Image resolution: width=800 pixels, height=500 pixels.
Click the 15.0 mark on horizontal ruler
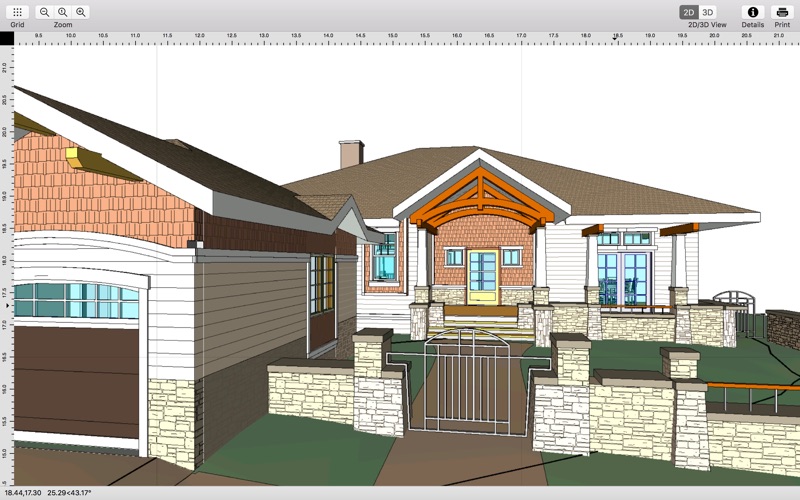(392, 36)
